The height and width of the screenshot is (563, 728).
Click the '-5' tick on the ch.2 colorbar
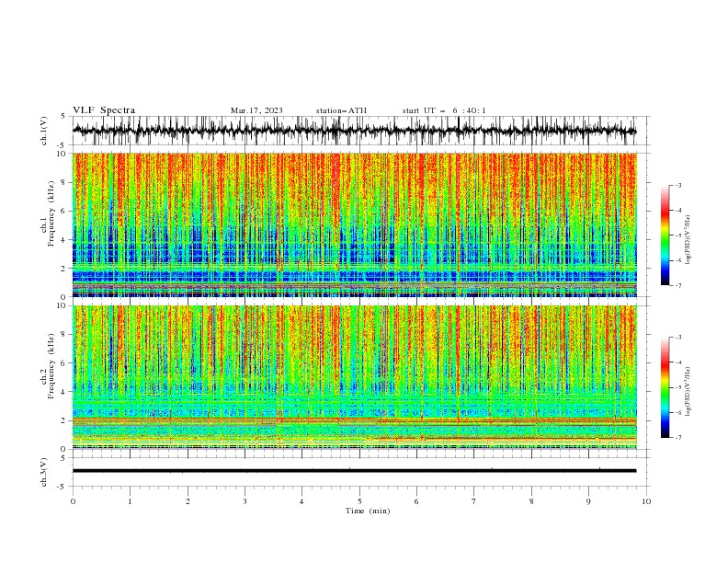(x=678, y=387)
